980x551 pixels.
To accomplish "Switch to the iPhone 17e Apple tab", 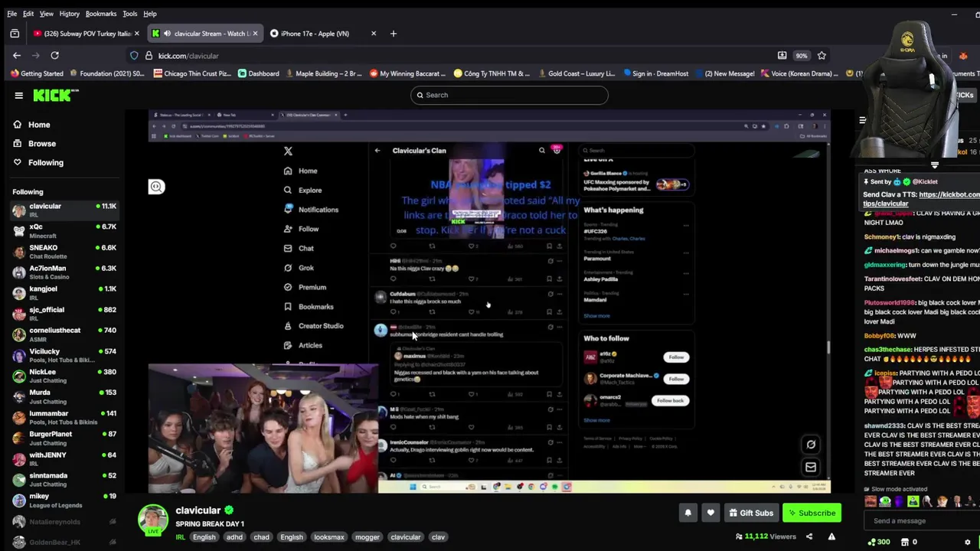I will [x=314, y=34].
